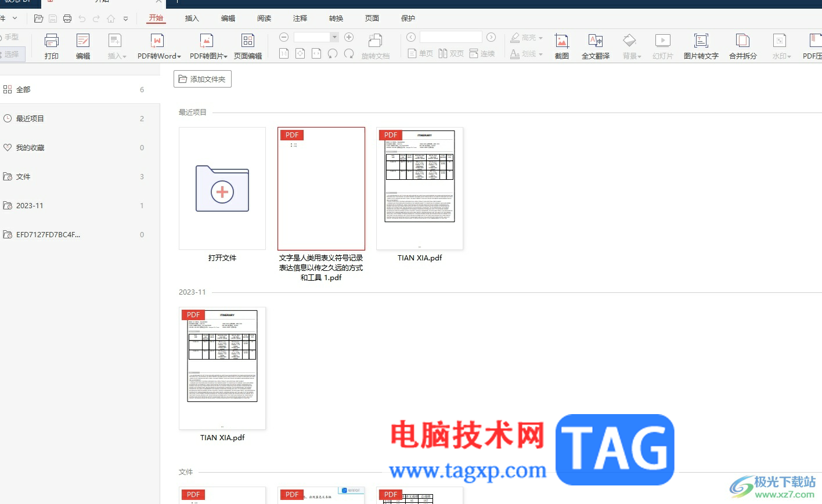Viewport: 822px width, 504px height.
Task: Switch to 双页 double page view
Action: tap(451, 54)
